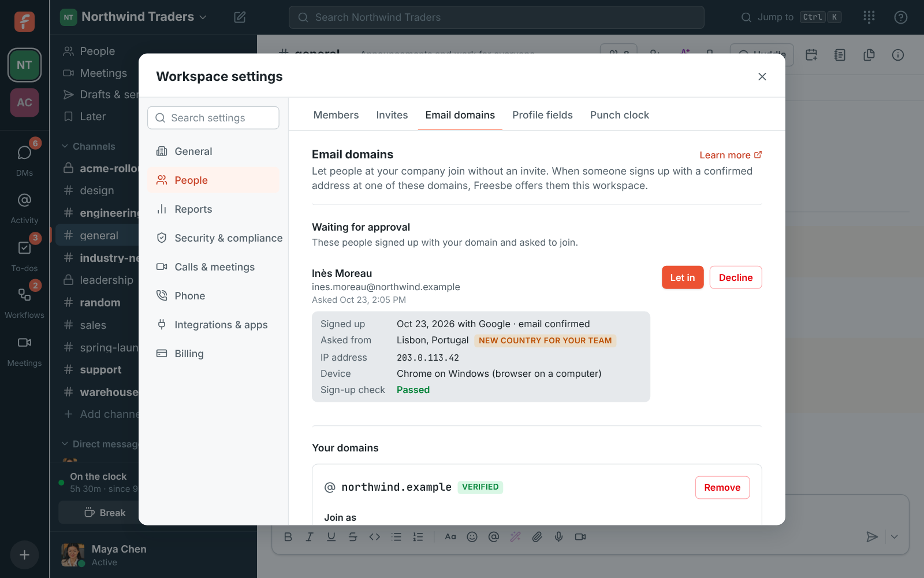Open the apps grid icon in top bar
The width and height of the screenshot is (924, 578).
[x=869, y=17]
